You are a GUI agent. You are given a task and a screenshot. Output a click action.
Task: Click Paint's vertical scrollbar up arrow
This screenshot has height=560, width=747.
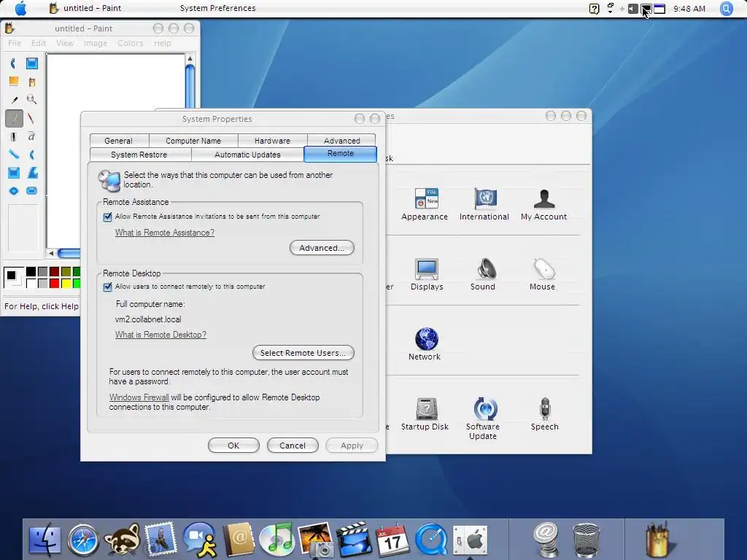pos(190,58)
